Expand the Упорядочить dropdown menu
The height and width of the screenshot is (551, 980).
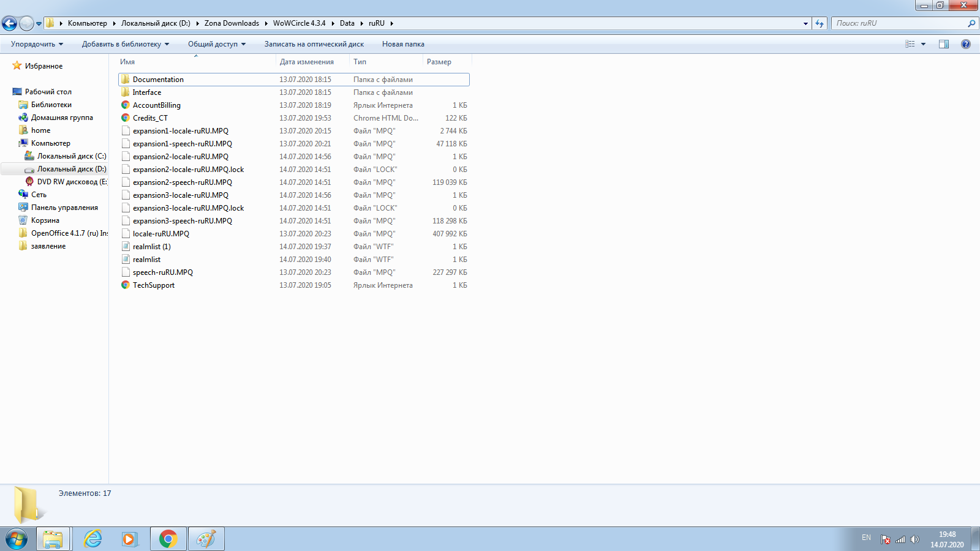click(x=37, y=44)
